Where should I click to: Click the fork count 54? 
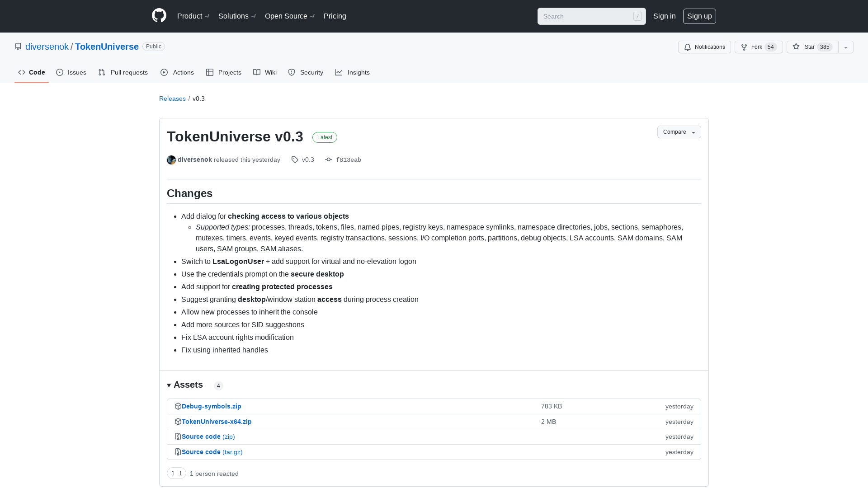tap(771, 47)
